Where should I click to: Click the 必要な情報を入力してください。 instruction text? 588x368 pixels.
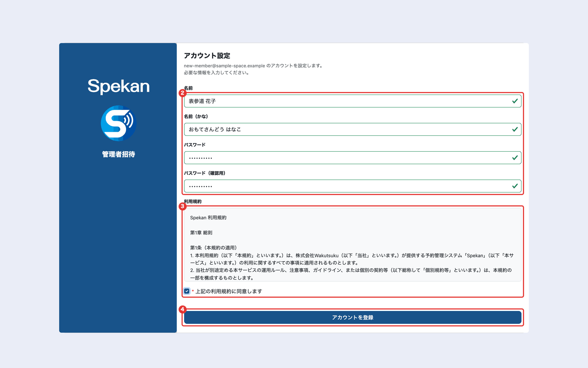[218, 73]
